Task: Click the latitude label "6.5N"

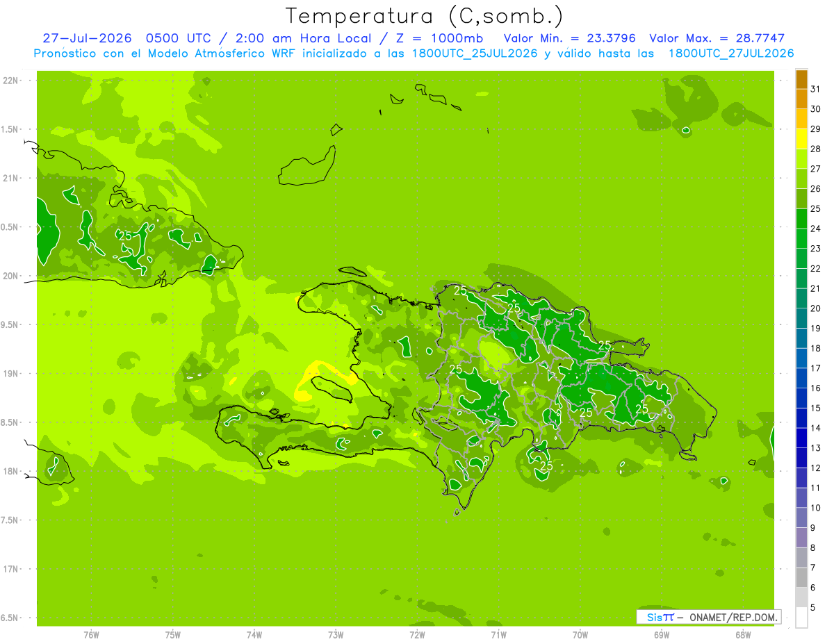Action: point(10,618)
